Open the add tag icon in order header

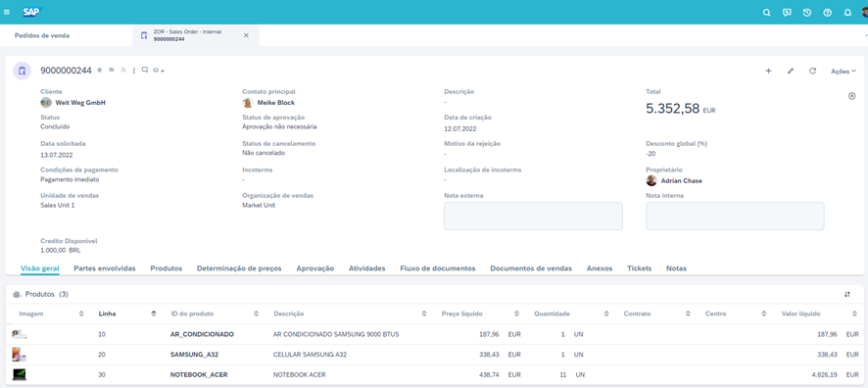point(159,71)
